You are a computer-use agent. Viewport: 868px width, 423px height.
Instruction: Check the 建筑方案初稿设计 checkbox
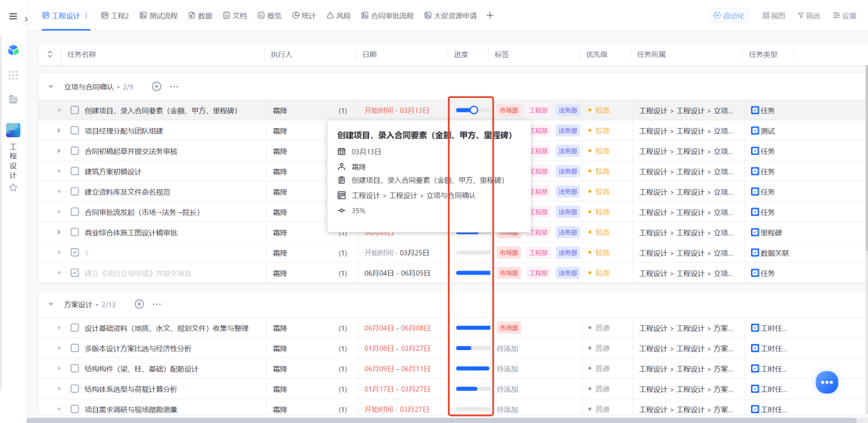coord(75,171)
